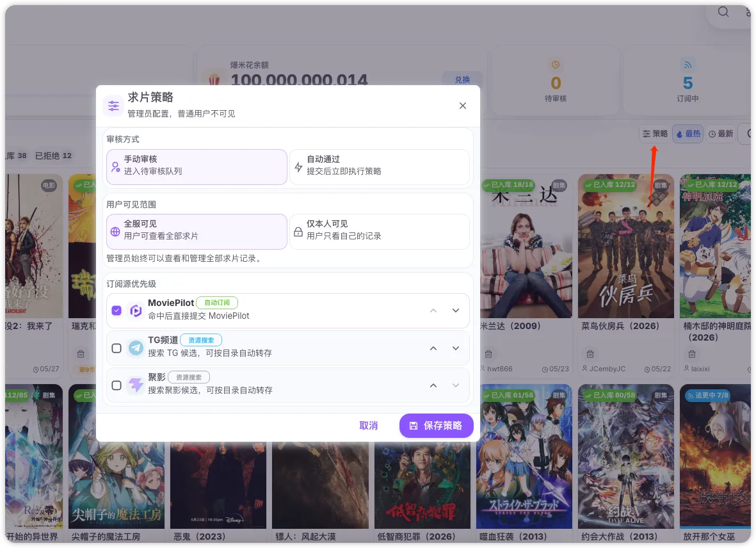Move TG频道 up in priority
Viewport: 756px width, 548px height.
[x=433, y=348]
